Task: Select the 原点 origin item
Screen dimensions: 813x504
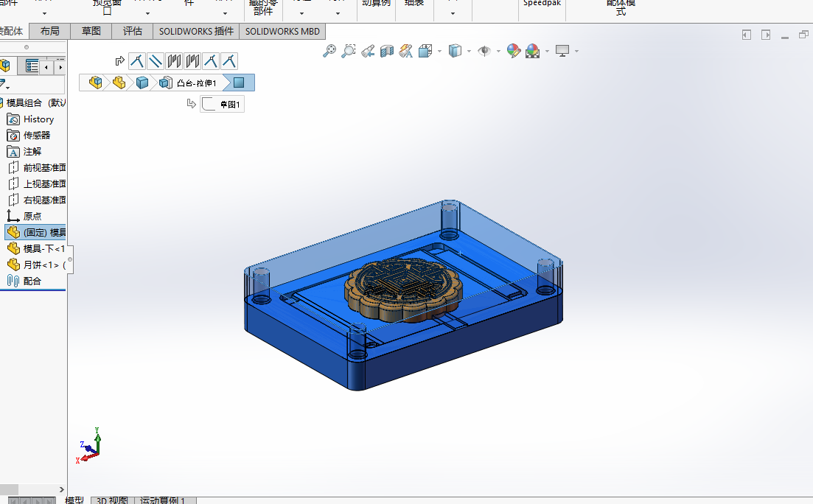Action: pyautogui.click(x=24, y=216)
